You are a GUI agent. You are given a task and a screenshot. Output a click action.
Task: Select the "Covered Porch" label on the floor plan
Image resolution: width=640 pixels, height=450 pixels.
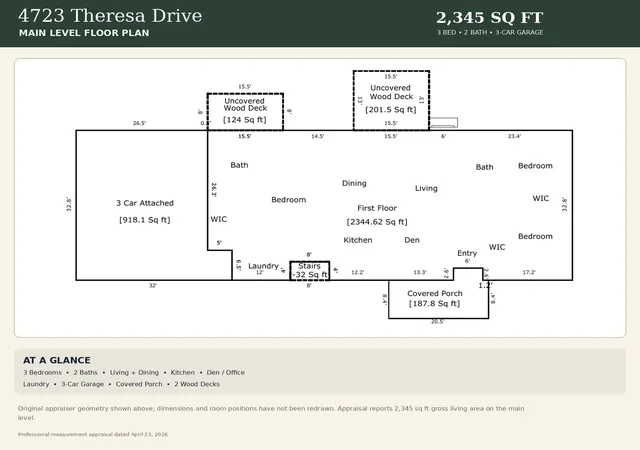(x=435, y=293)
